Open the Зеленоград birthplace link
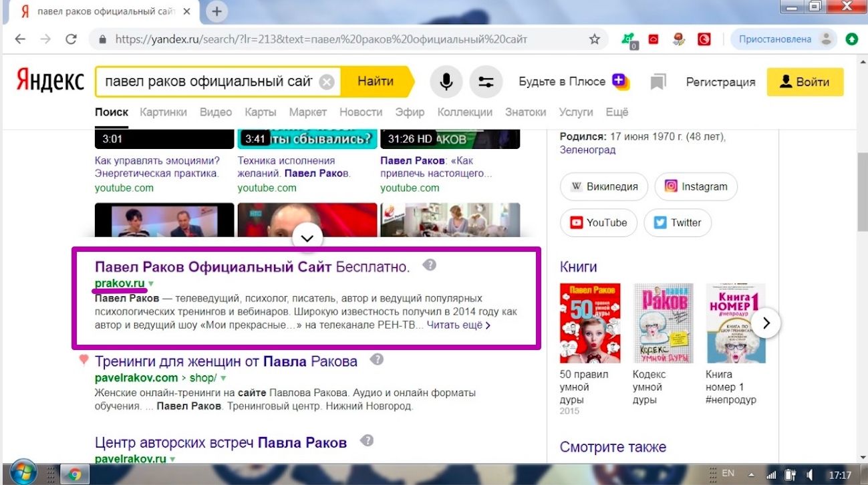Viewport: 868px width, 485px height. pyautogui.click(x=588, y=150)
